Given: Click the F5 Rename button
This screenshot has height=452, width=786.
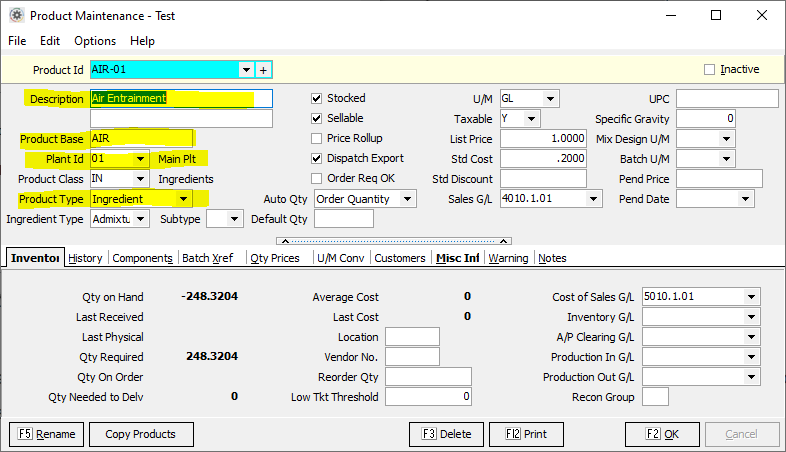Looking at the screenshot, I should [46, 434].
